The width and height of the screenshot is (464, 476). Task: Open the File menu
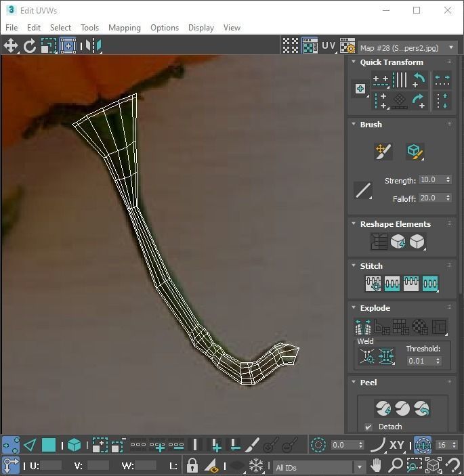[12, 28]
